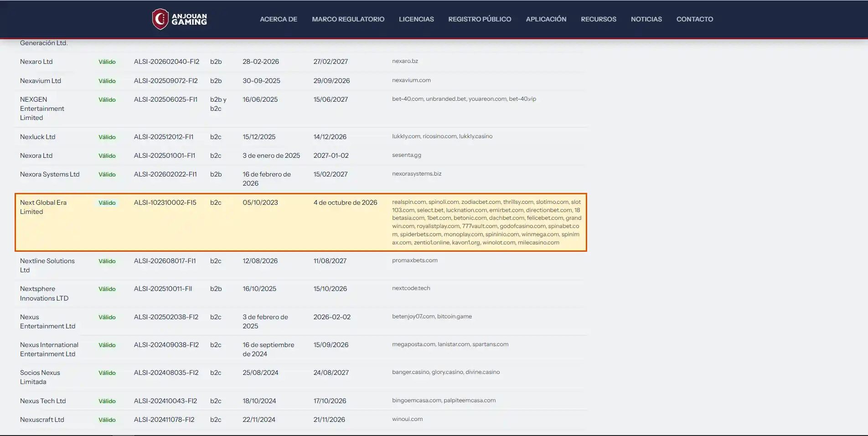Click bingoemcasa.com domains text
Viewport: 868px width, 436px height.
click(x=444, y=400)
